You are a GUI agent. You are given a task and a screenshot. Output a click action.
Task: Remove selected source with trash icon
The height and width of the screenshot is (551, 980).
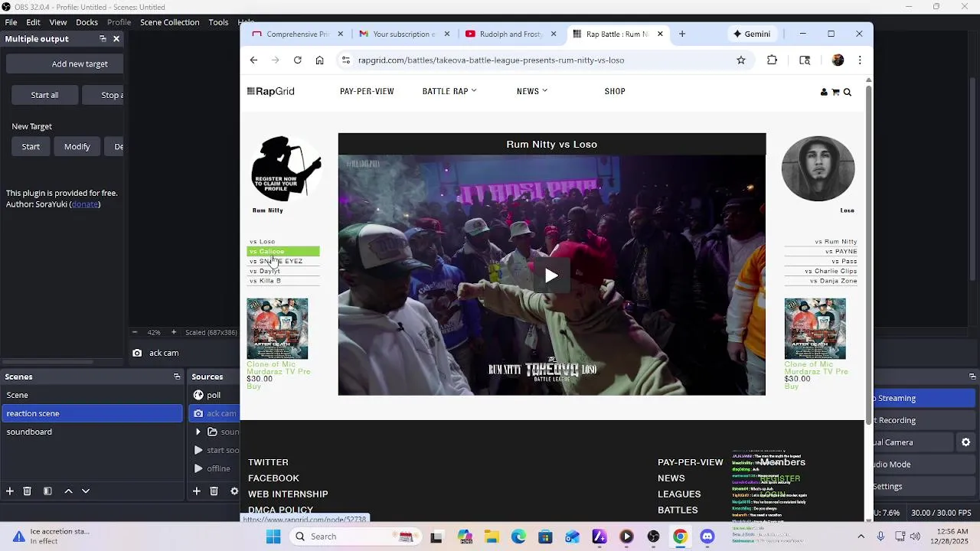click(x=214, y=491)
